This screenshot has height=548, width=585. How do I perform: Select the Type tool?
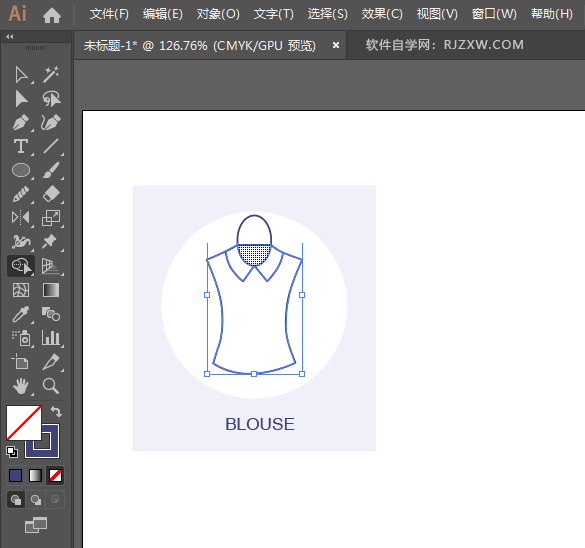[x=21, y=146]
